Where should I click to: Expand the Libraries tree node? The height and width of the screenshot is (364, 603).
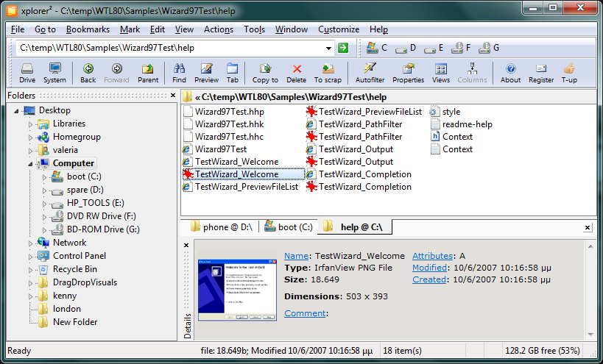30,124
